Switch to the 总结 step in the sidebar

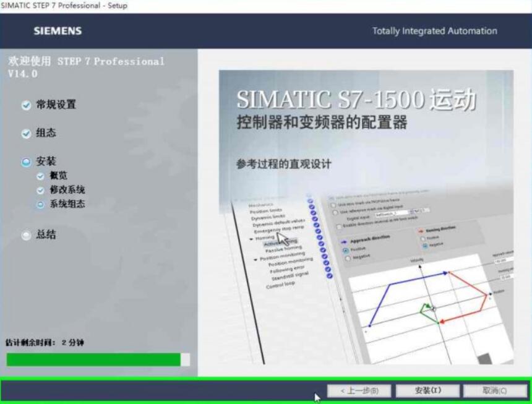(x=46, y=234)
